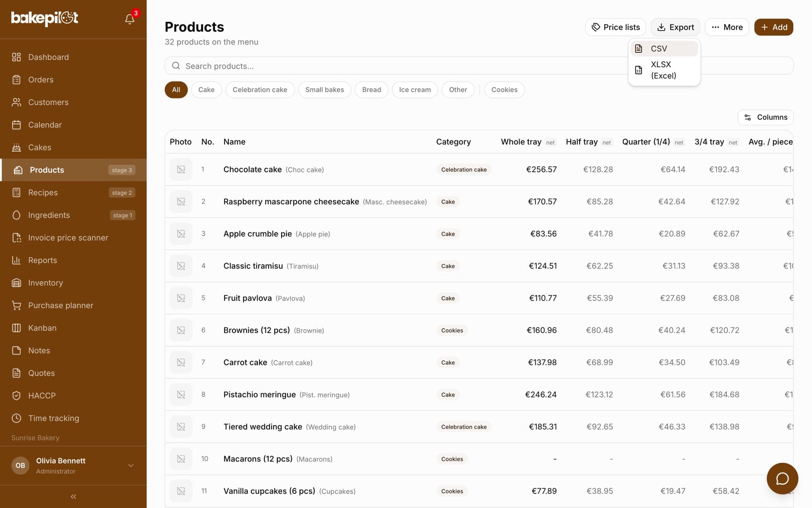Open the Invoice price scanner

(x=73, y=238)
